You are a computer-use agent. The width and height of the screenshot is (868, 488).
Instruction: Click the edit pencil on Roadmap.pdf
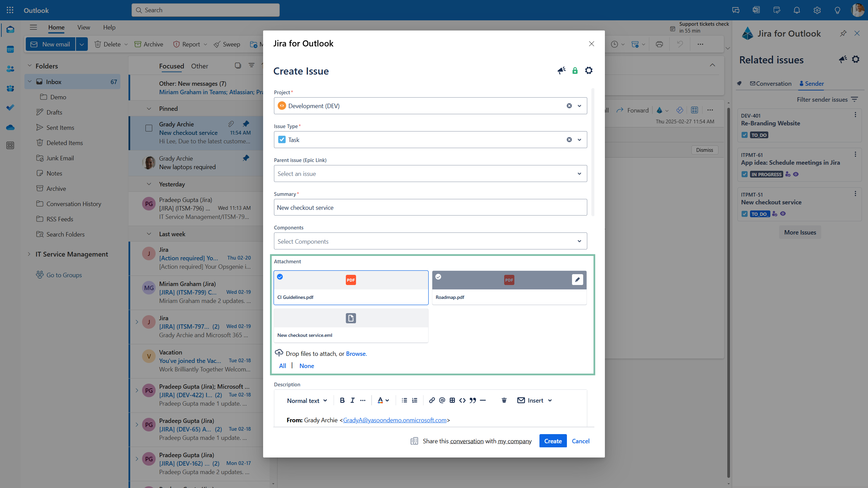(x=577, y=280)
